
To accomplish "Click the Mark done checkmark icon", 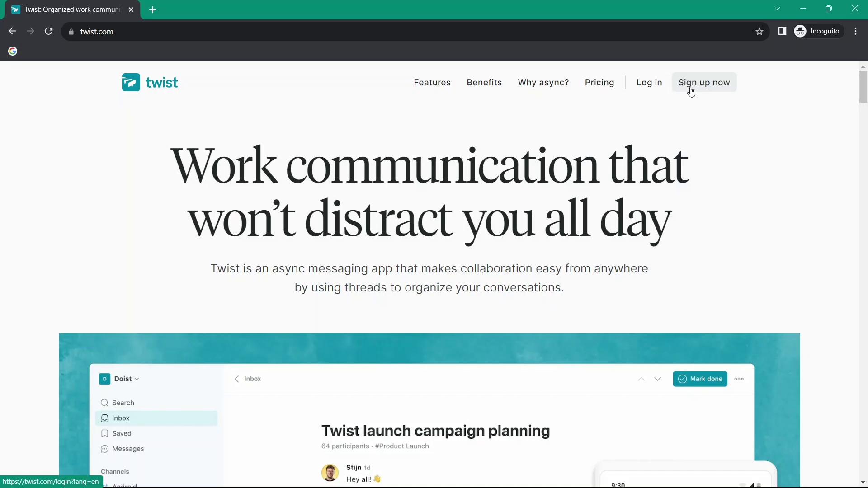I will coord(683,379).
